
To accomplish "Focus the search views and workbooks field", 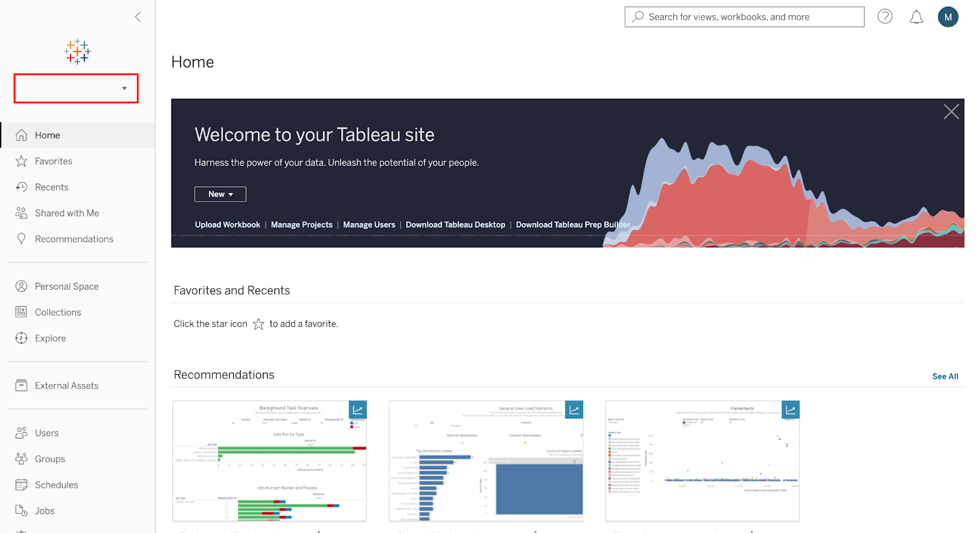I will click(744, 17).
